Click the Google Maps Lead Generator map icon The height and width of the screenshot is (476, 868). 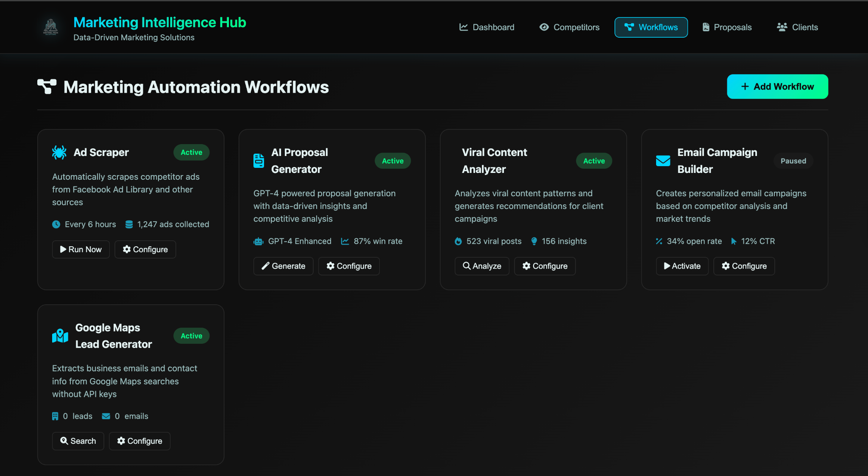(60, 336)
